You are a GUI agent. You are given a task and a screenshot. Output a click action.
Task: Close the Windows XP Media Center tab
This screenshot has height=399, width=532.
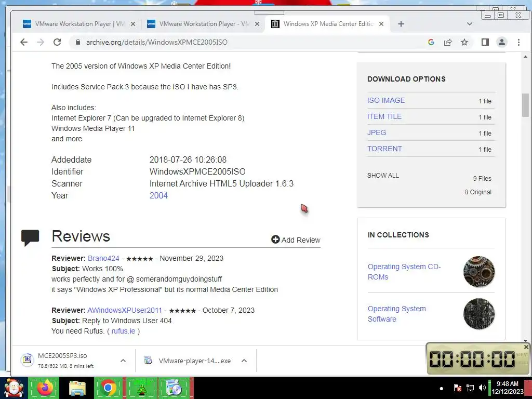(x=381, y=24)
